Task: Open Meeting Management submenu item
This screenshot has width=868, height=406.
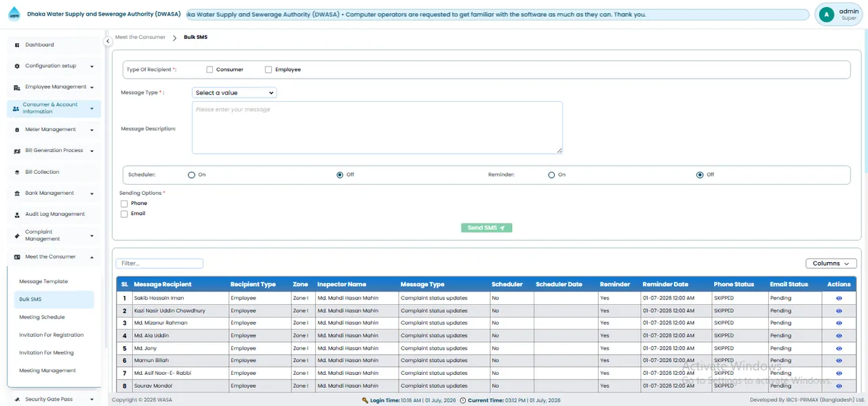Action: tap(54, 371)
